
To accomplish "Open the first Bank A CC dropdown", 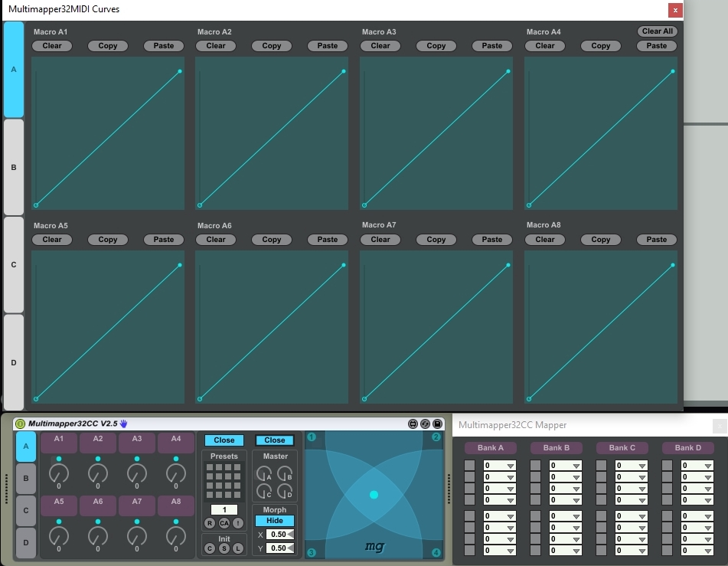I will (x=499, y=465).
